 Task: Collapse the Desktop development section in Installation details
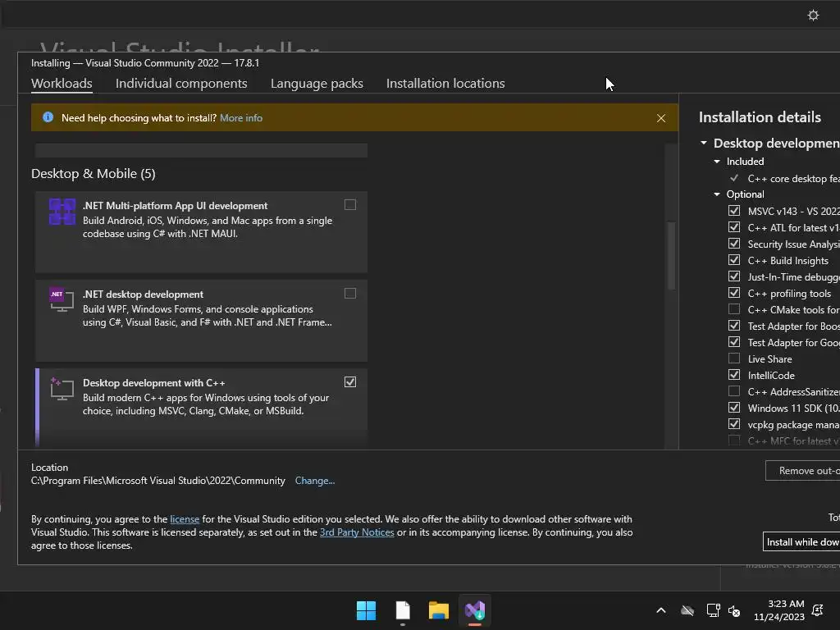click(704, 143)
